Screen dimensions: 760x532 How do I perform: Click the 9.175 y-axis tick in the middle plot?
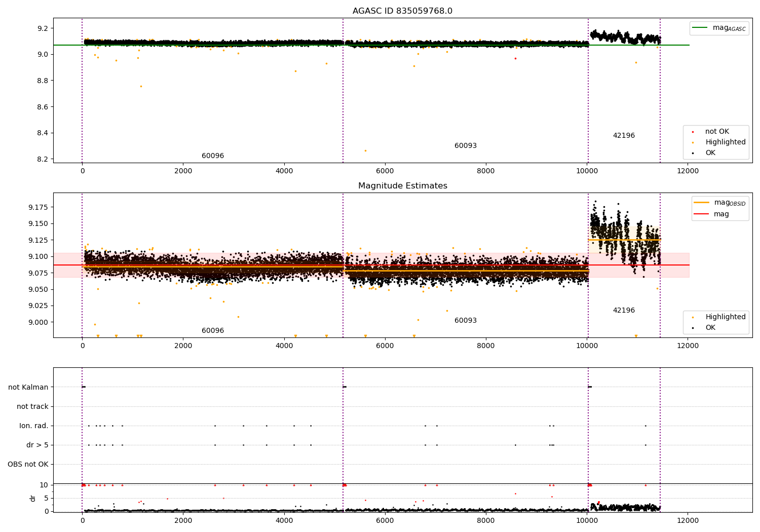pyautogui.click(x=39, y=207)
